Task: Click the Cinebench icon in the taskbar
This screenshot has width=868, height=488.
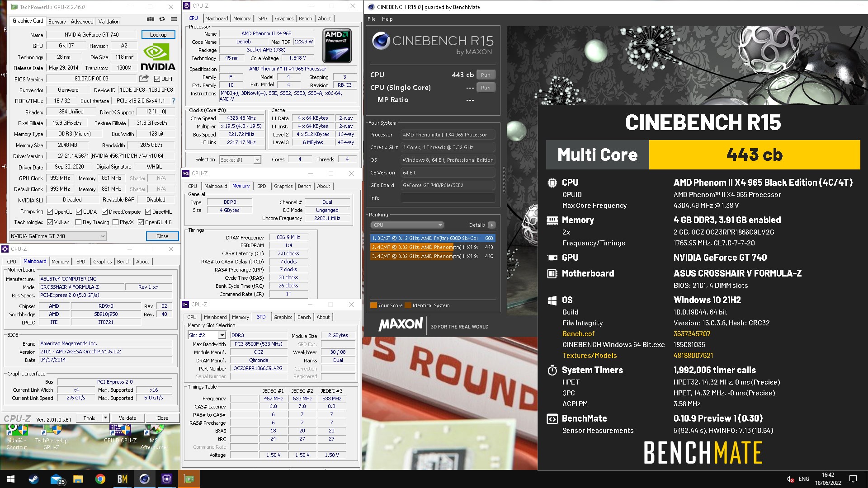Action: (145, 479)
